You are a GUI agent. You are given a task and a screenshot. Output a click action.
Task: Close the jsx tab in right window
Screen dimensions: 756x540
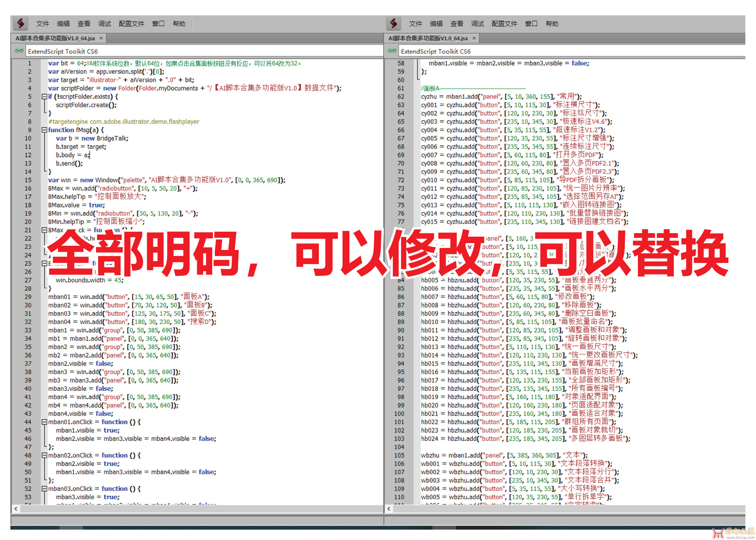[474, 38]
